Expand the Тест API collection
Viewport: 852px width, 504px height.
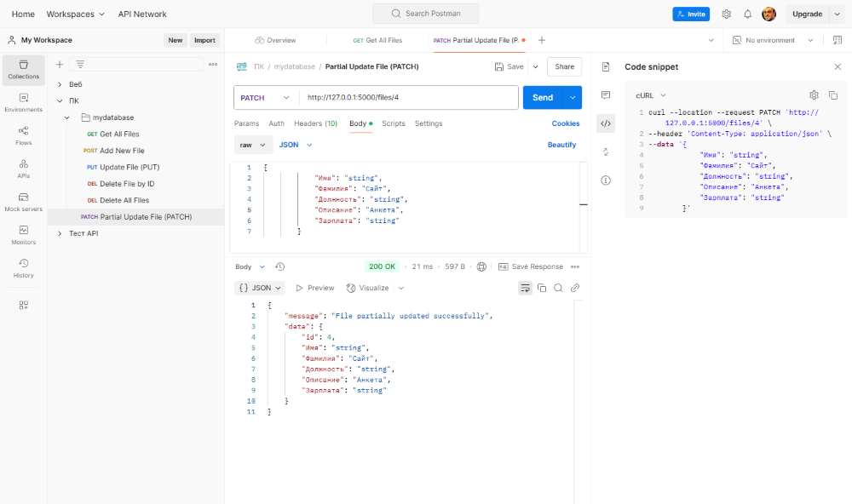click(x=60, y=233)
